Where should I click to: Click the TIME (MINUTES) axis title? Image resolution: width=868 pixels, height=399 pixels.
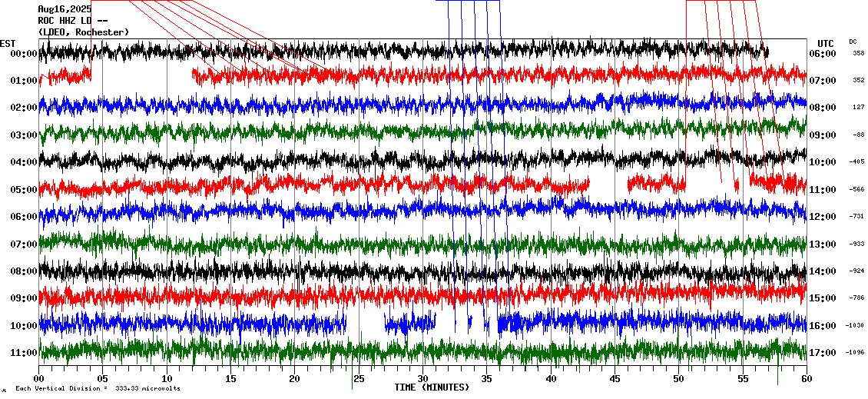pos(432,387)
